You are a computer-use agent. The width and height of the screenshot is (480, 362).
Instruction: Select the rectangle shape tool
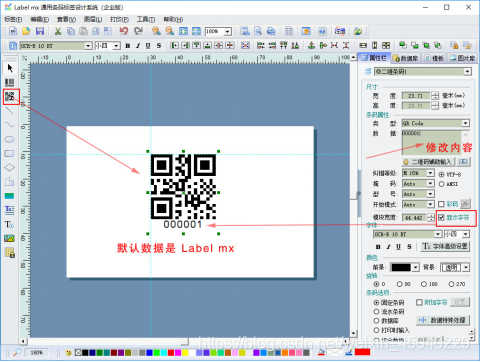click(x=10, y=153)
